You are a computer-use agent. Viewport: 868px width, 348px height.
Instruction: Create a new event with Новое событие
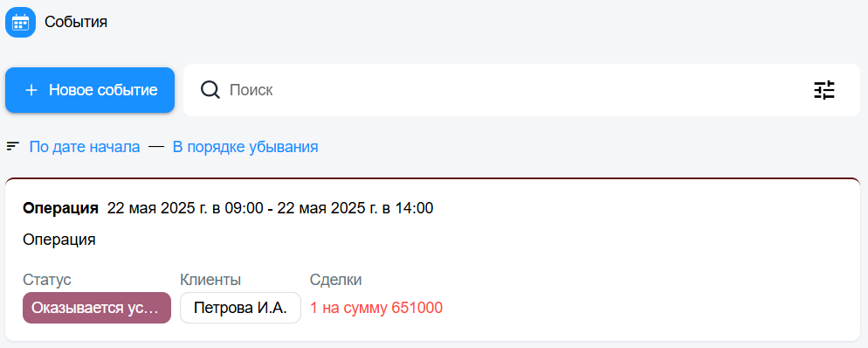90,90
